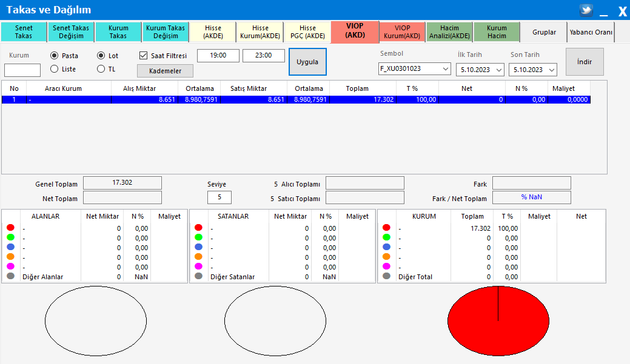Click the gray dot beside Diğer Total
This screenshot has height=364, width=630.
386,276
